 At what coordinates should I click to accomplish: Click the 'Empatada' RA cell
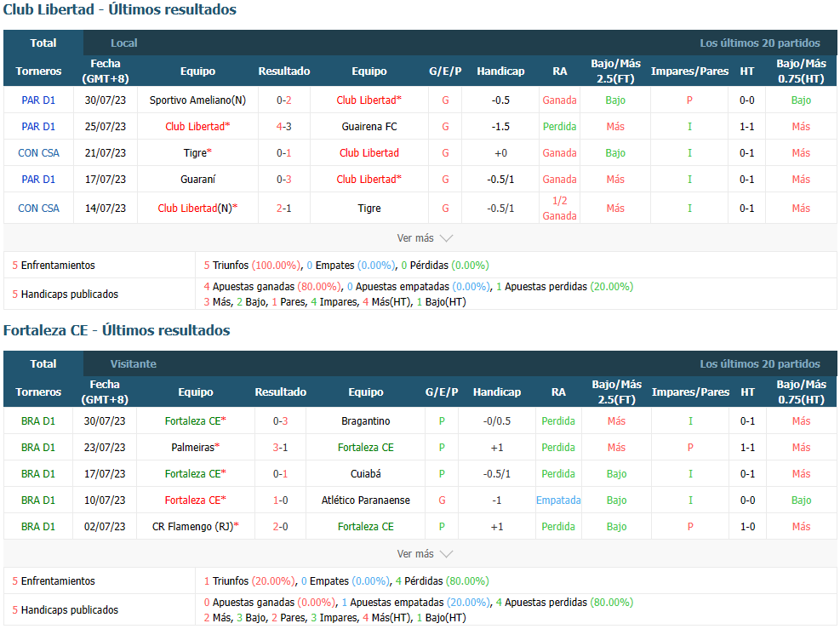pos(558,500)
